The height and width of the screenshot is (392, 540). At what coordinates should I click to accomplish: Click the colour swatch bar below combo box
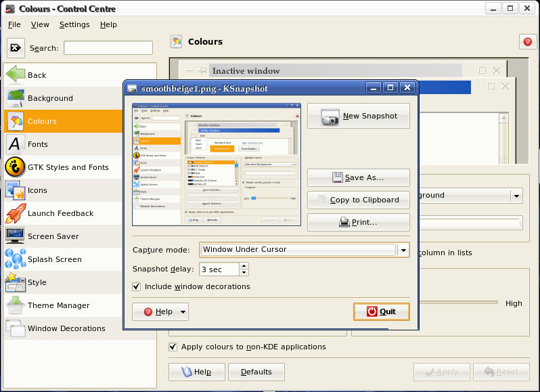pyautogui.click(x=470, y=223)
